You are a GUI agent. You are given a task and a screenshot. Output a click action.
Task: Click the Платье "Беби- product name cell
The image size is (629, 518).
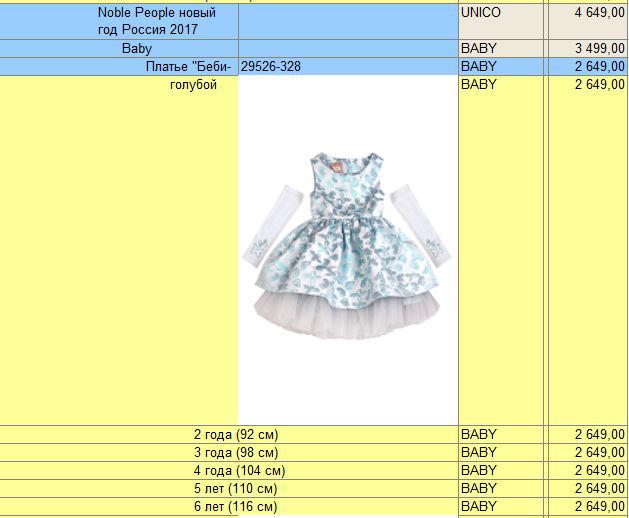[x=188, y=66]
